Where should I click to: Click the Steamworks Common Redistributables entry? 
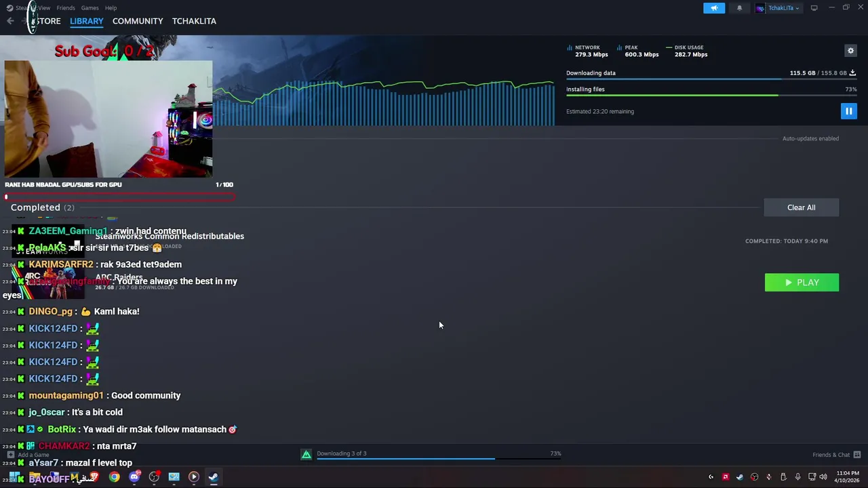click(170, 236)
